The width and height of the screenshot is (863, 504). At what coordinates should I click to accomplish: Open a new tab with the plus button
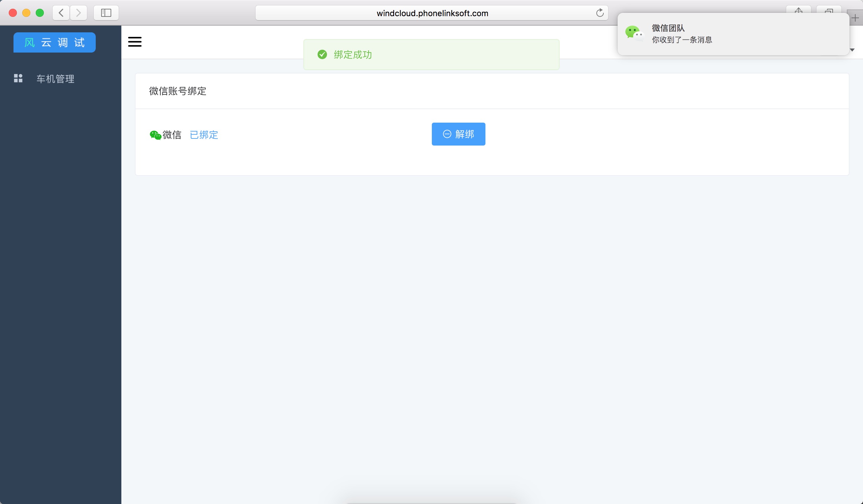coord(855,18)
